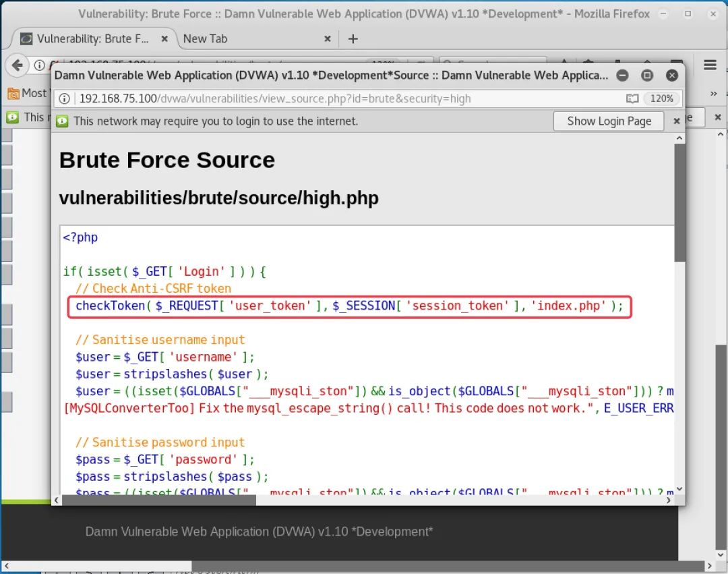Dismiss the popup's network login notification

[677, 121]
